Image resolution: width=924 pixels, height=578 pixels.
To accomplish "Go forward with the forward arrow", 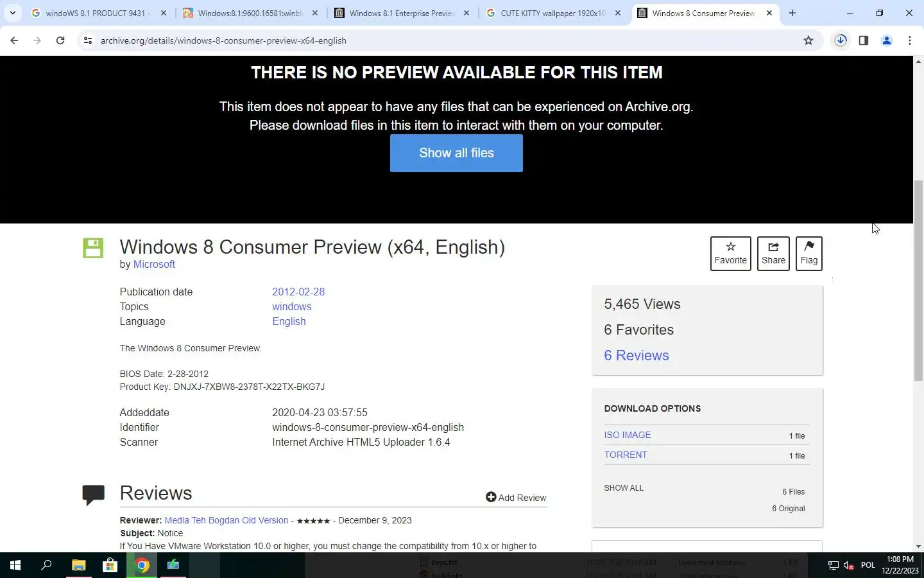I will point(37,40).
